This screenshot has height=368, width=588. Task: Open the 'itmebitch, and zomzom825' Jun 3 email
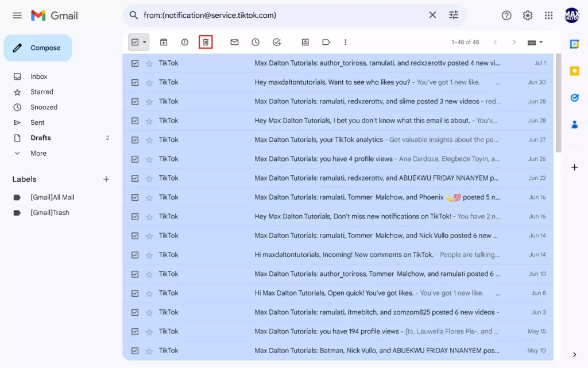338,312
